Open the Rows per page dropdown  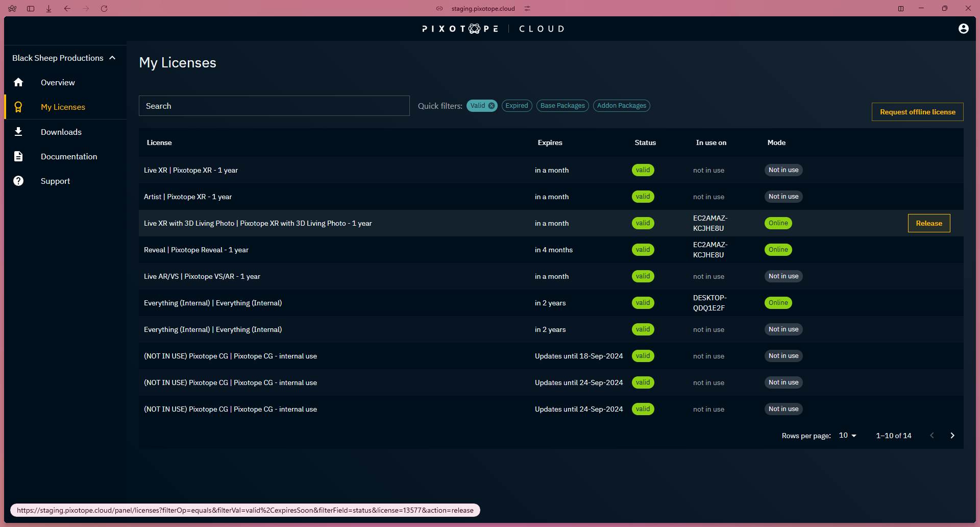coord(847,435)
